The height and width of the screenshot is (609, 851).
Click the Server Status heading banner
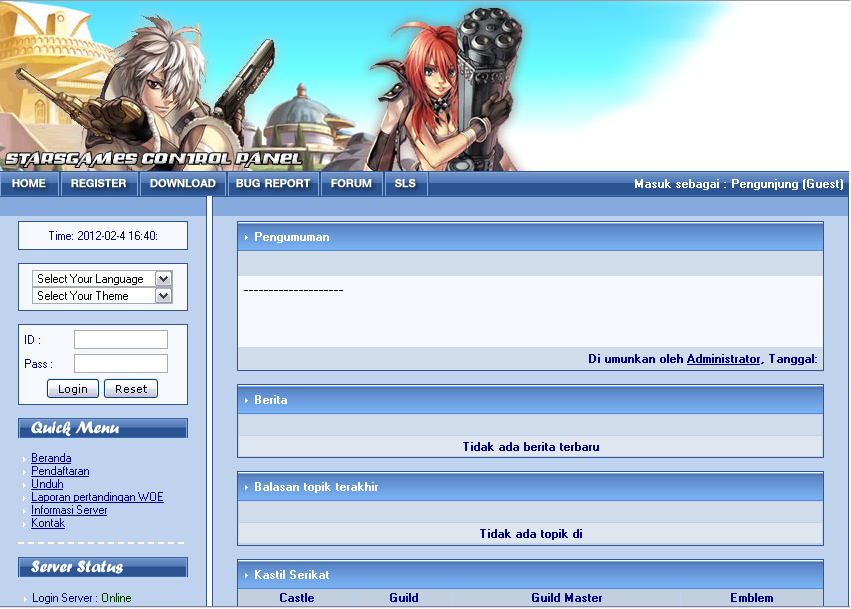coord(103,567)
